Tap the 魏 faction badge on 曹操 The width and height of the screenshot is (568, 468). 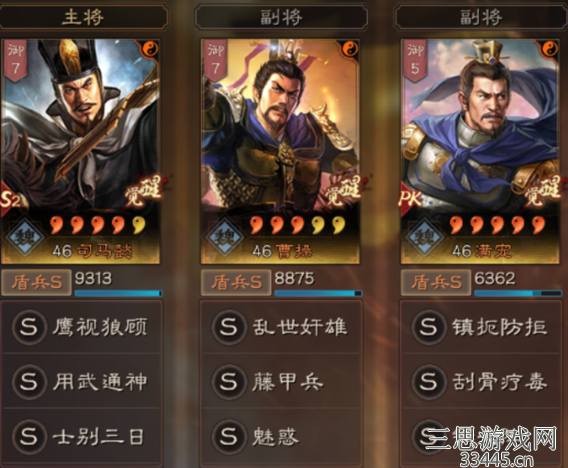click(x=224, y=238)
